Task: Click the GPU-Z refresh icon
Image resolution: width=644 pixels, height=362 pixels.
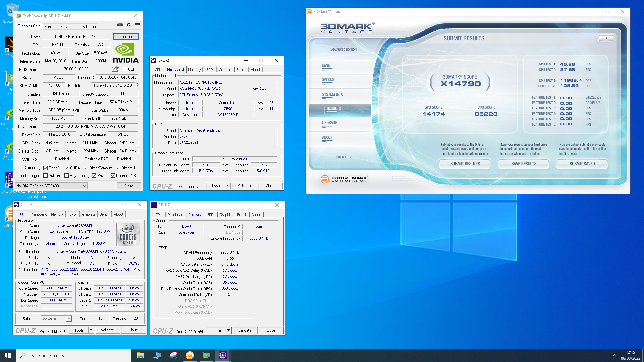Action: pyautogui.click(x=128, y=25)
